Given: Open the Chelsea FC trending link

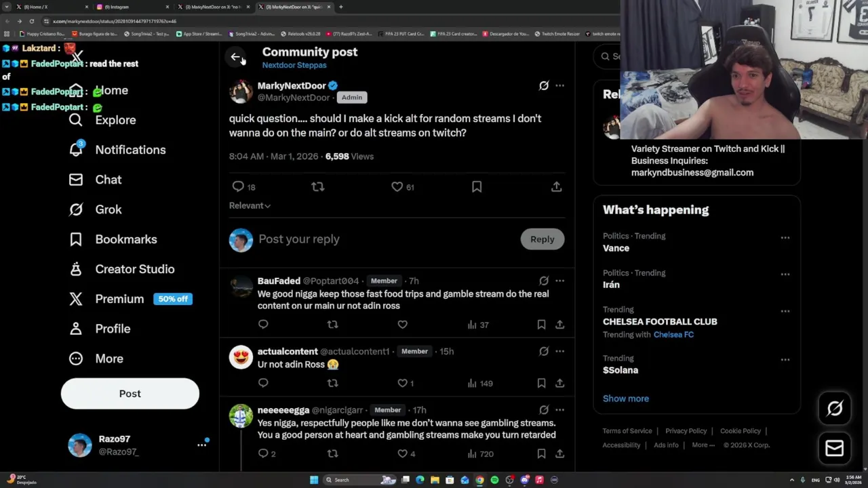Looking at the screenshot, I should click(x=673, y=335).
